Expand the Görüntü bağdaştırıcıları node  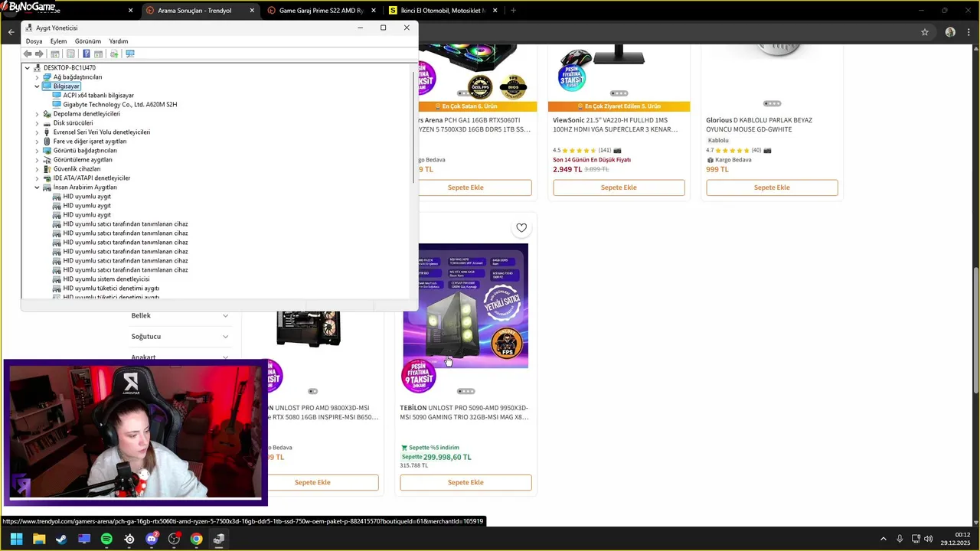point(37,150)
